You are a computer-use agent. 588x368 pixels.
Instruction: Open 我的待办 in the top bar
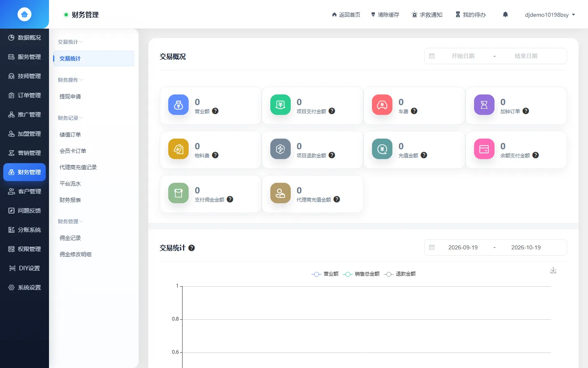coord(471,15)
